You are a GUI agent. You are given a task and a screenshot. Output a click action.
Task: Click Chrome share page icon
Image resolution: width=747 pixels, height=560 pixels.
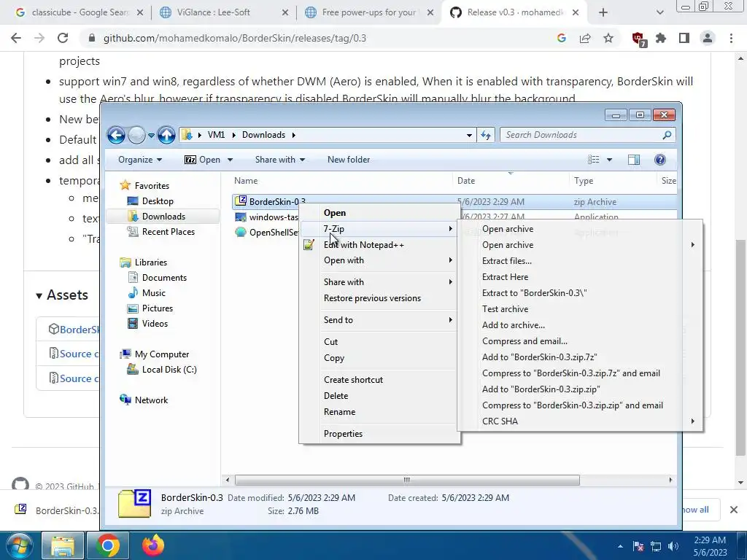pyautogui.click(x=585, y=38)
